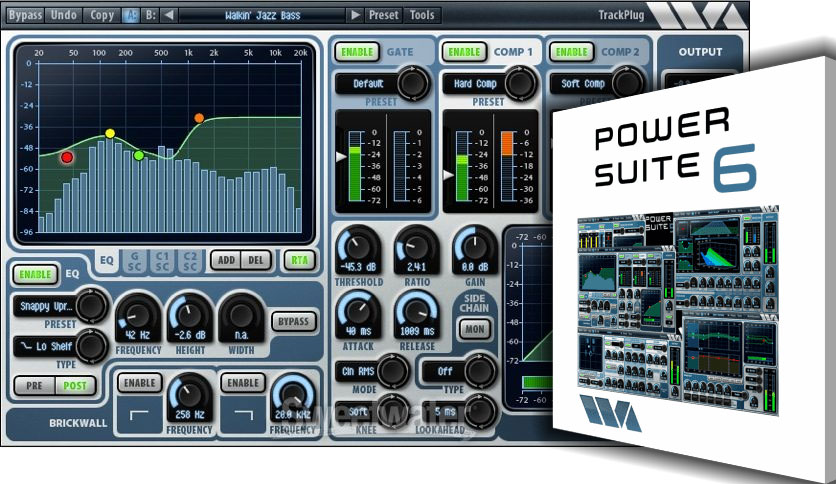The width and height of the screenshot is (836, 484).
Task: Click the brickwall 258 Hz frequency knob
Action: 189,397
